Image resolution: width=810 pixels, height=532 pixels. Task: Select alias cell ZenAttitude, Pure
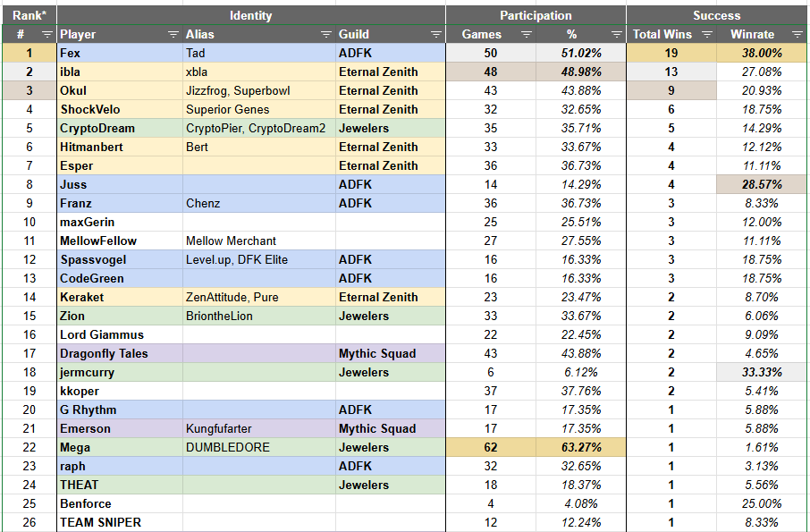(x=259, y=298)
